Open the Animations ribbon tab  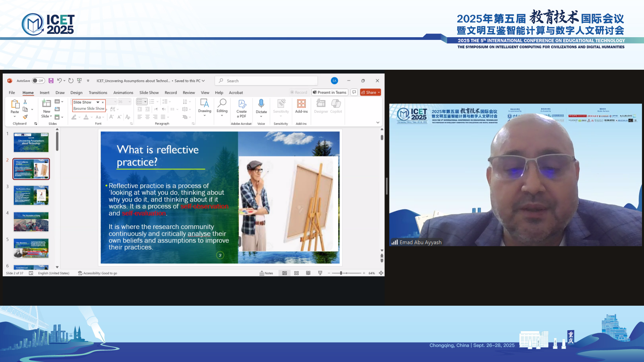123,93
